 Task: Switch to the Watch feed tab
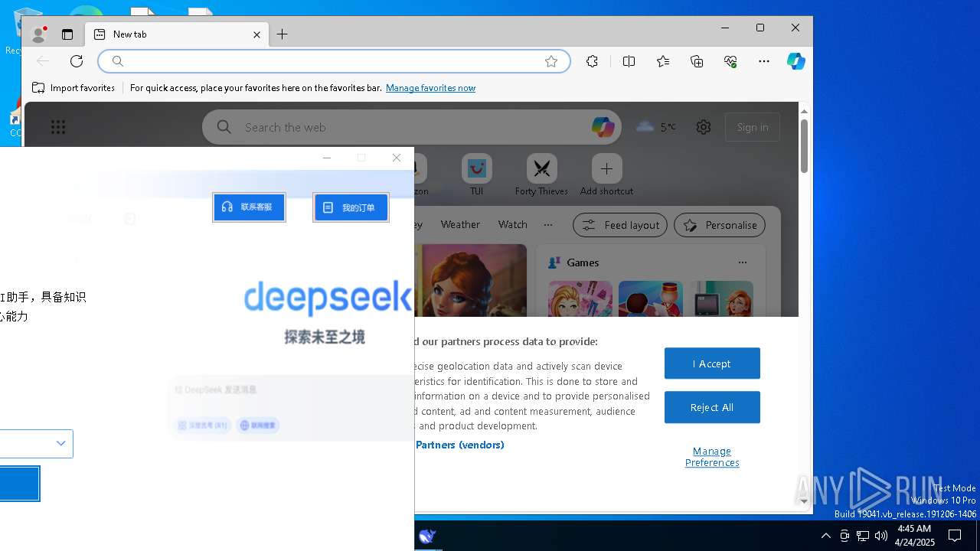pos(512,224)
